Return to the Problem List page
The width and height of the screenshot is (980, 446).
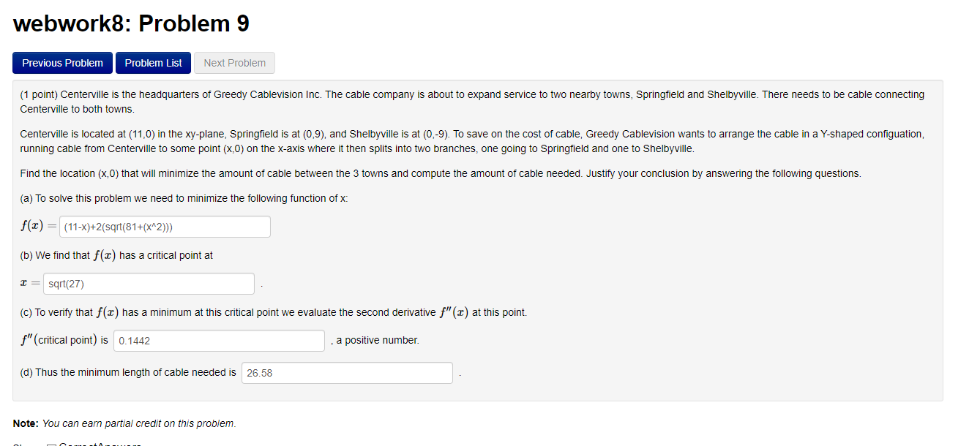pos(153,63)
